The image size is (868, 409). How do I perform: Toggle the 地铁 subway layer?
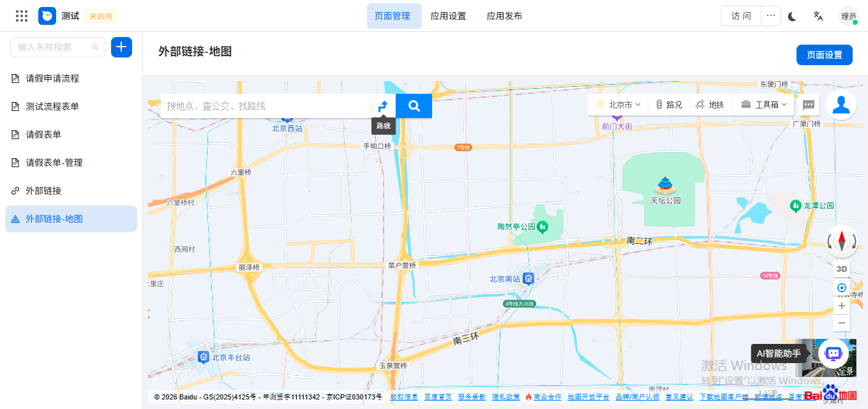(x=710, y=105)
